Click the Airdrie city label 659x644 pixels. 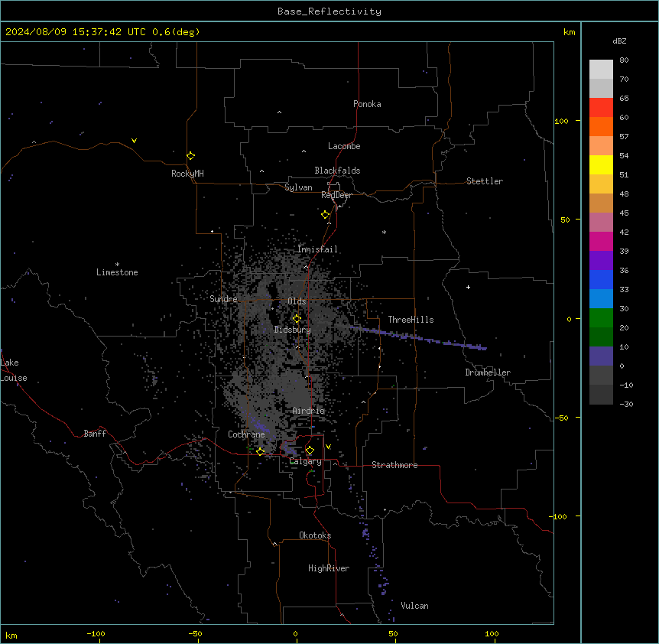tap(309, 411)
